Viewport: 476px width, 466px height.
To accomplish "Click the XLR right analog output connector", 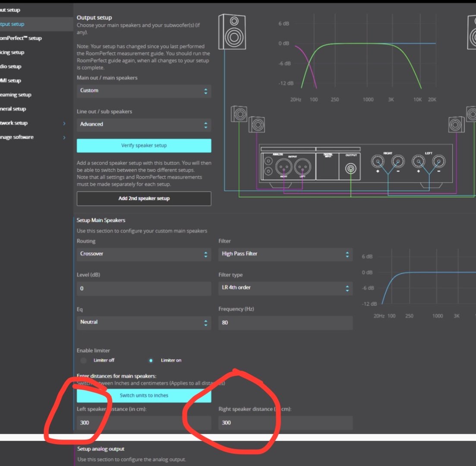I will [284, 167].
